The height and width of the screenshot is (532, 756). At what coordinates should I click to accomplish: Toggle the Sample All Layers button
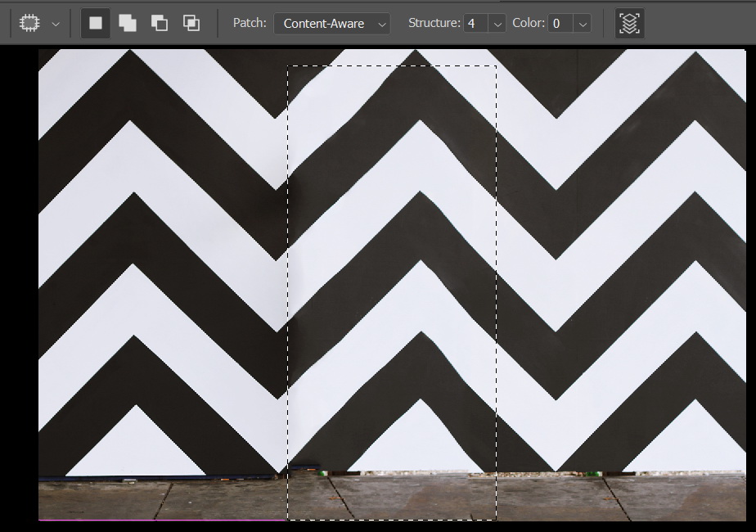(629, 23)
